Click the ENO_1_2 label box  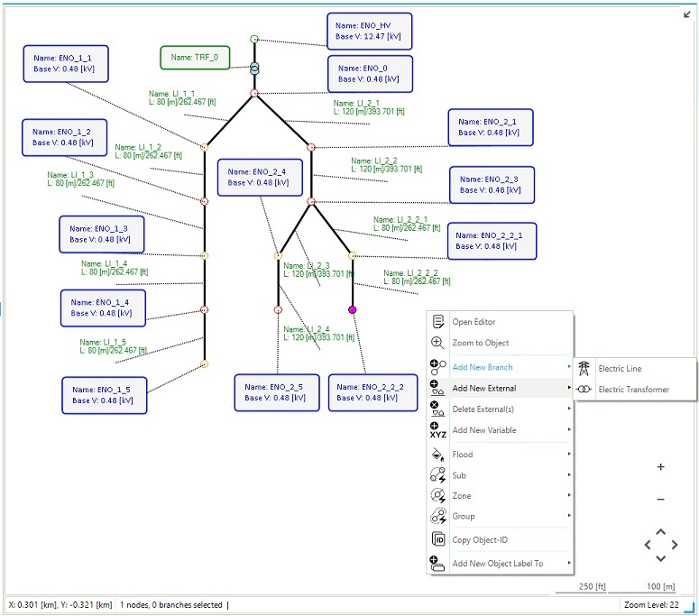point(64,137)
